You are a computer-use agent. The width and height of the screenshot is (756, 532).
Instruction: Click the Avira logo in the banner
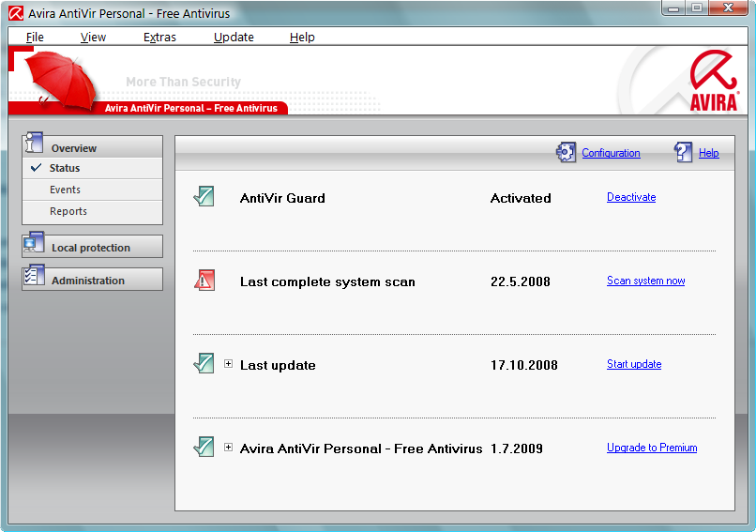[714, 81]
